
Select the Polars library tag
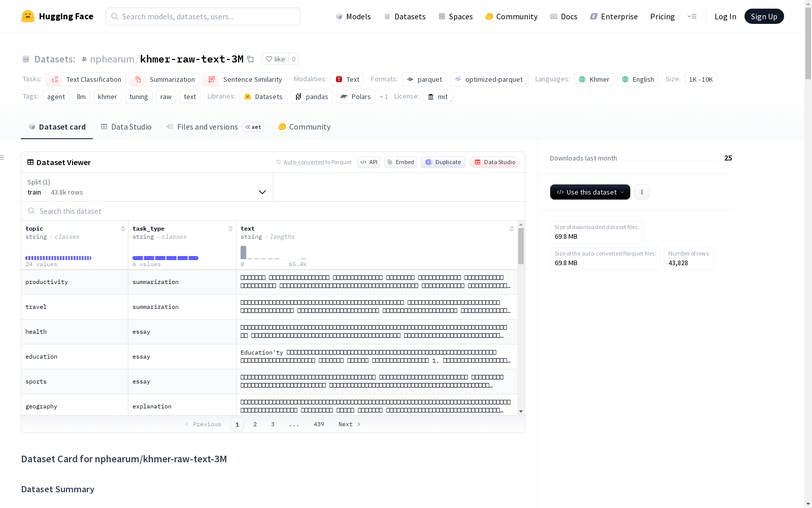point(356,97)
